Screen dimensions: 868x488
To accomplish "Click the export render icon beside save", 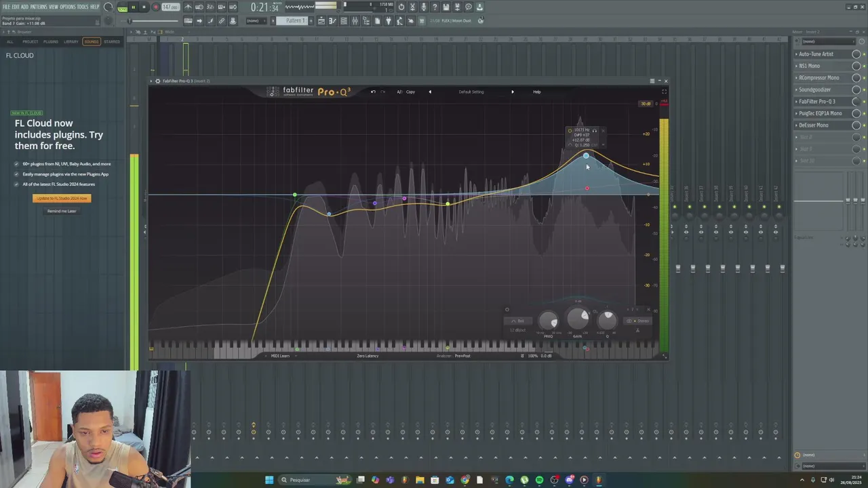I will [457, 7].
